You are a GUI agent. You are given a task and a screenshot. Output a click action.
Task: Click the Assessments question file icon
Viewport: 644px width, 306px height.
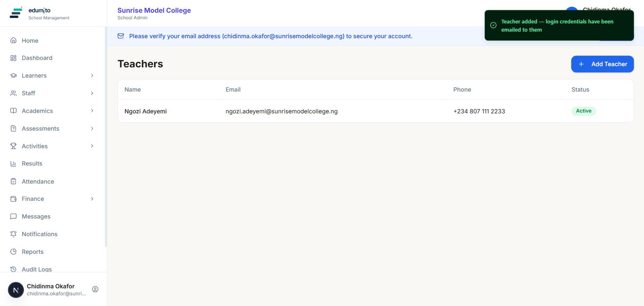(14, 129)
